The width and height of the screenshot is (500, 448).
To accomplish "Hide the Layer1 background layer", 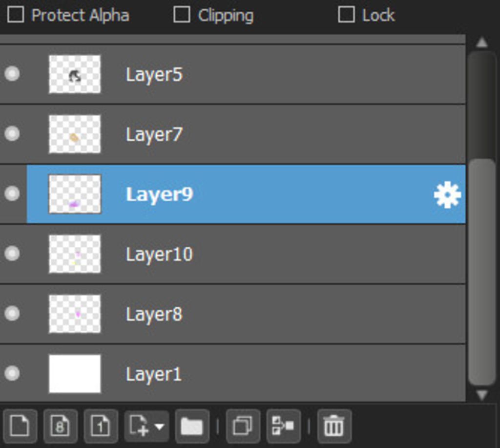I will coord(12,373).
